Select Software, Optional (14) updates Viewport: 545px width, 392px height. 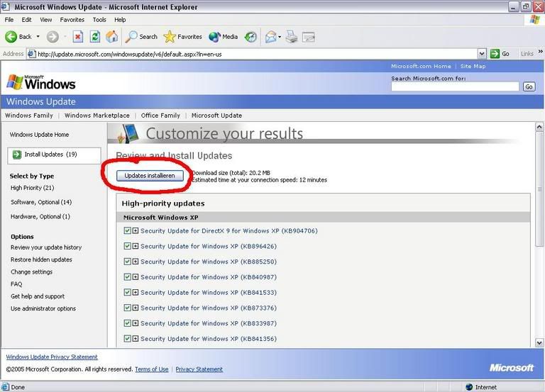(41, 202)
